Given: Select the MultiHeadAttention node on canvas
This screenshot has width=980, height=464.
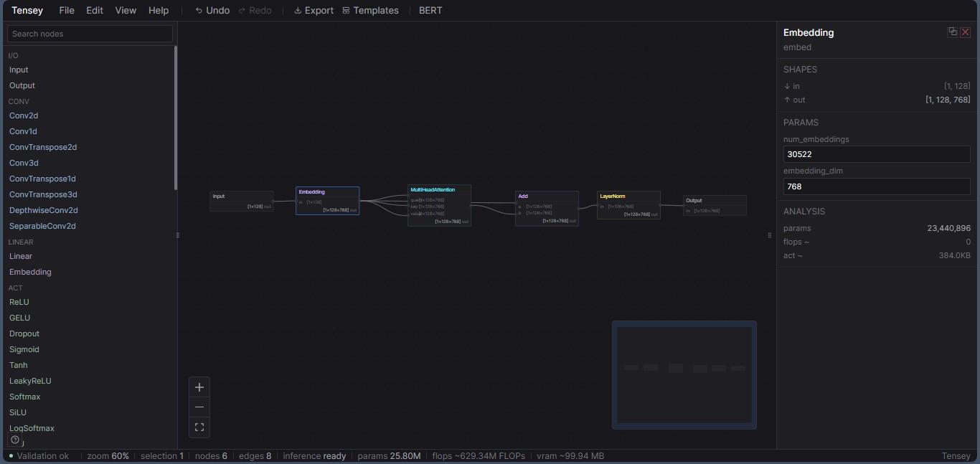Looking at the screenshot, I should 439,205.
